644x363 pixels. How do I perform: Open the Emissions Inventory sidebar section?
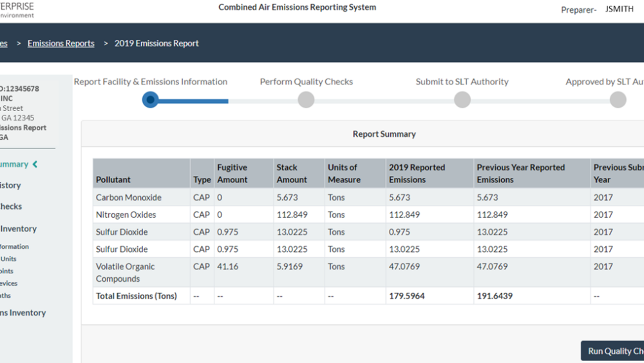pos(23,313)
